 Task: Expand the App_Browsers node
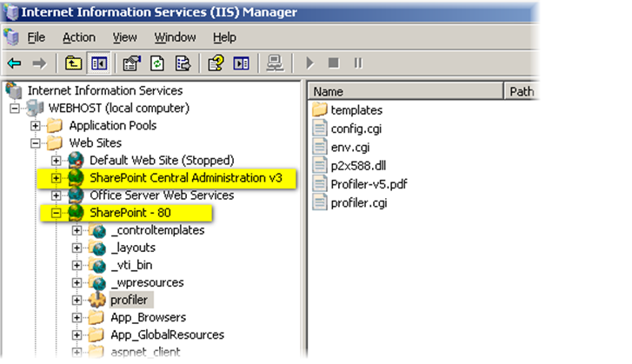tap(77, 318)
